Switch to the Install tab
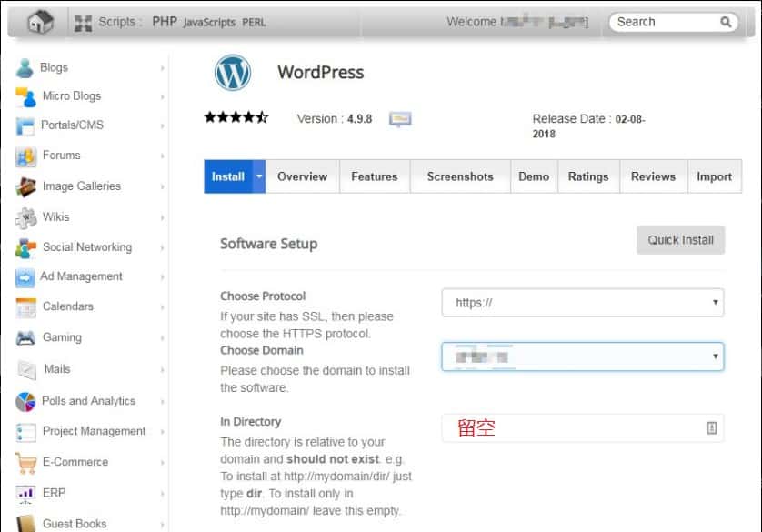Image resolution: width=762 pixels, height=532 pixels. click(x=228, y=176)
